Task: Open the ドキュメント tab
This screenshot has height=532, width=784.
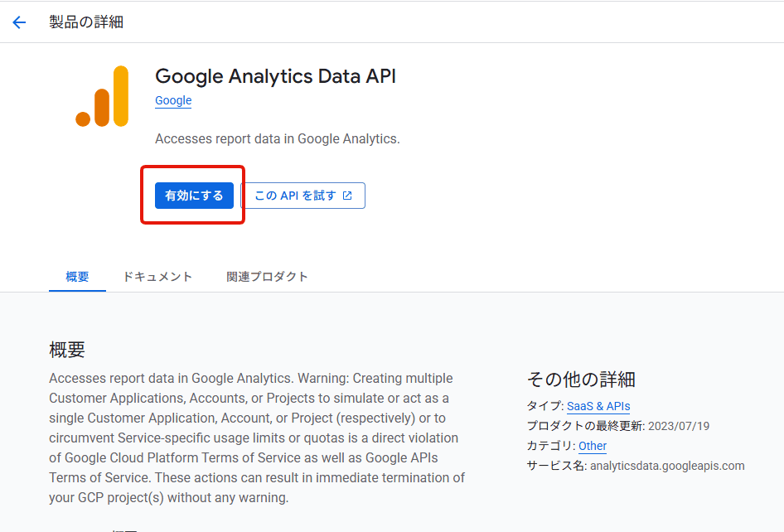Action: (x=157, y=277)
